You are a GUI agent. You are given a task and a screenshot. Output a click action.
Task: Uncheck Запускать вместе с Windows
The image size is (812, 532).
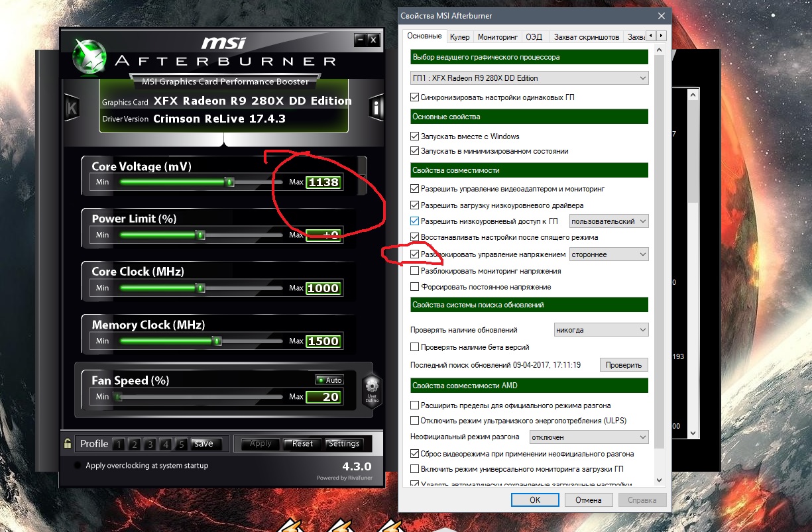click(415, 136)
